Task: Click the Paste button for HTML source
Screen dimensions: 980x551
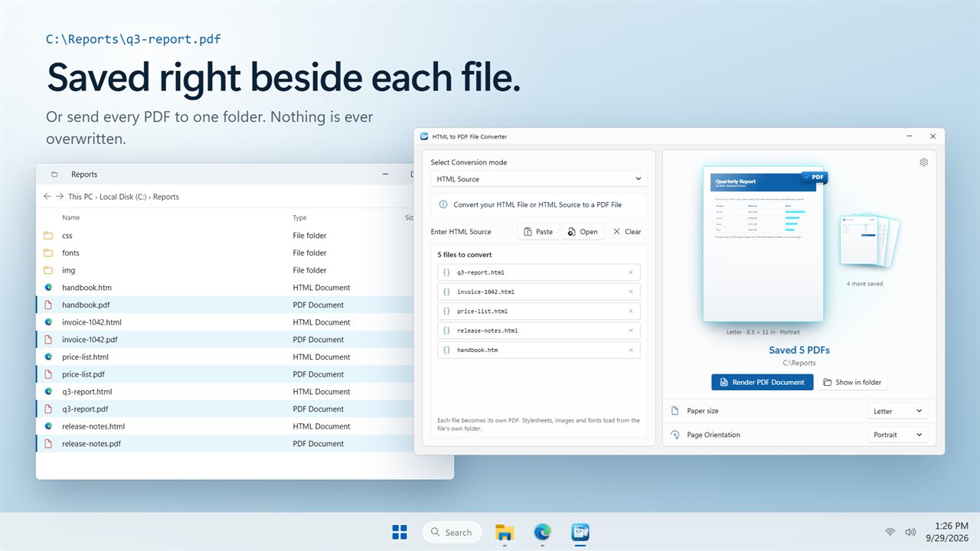Action: point(538,232)
